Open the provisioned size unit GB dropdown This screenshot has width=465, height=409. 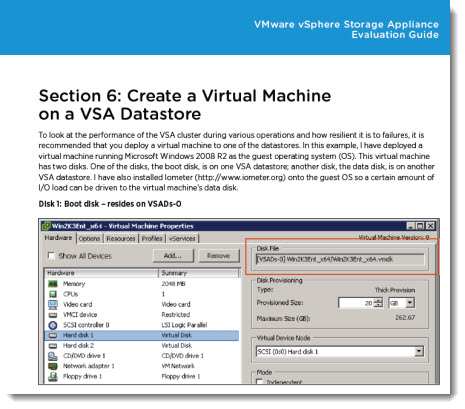[410, 303]
